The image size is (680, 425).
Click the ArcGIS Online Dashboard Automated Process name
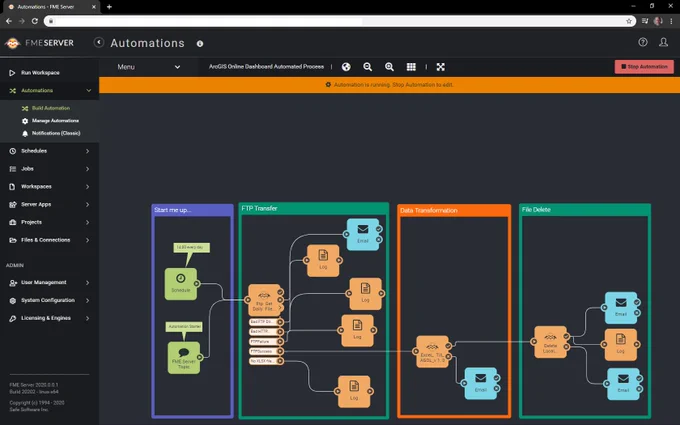(266, 67)
